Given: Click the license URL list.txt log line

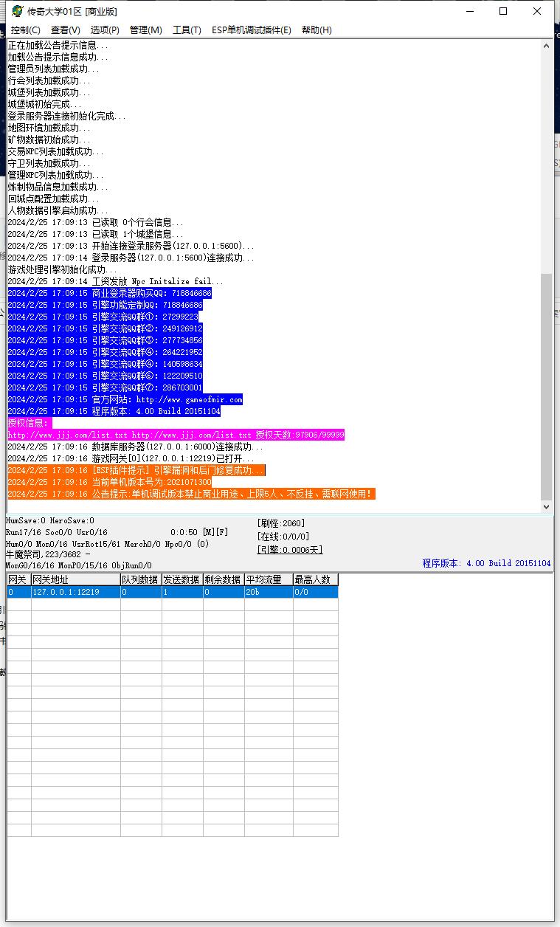Looking at the screenshot, I should [x=176, y=435].
